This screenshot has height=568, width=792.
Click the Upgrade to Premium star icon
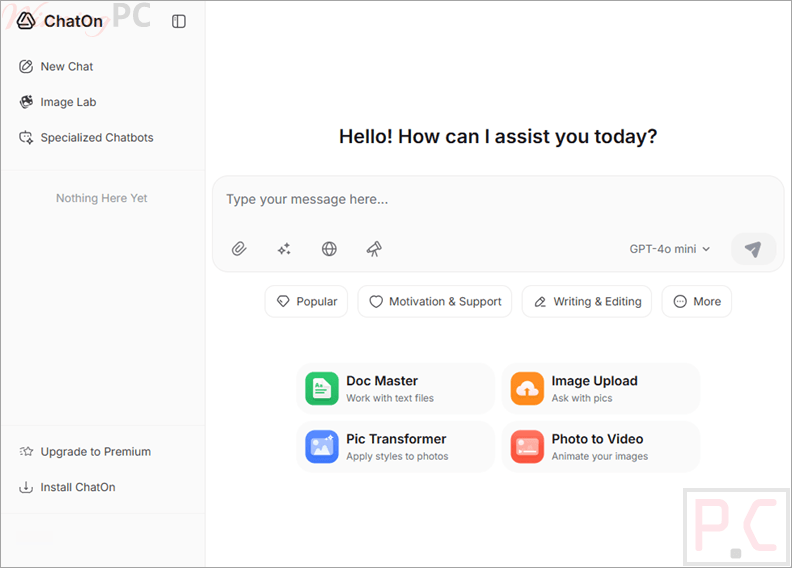click(26, 451)
